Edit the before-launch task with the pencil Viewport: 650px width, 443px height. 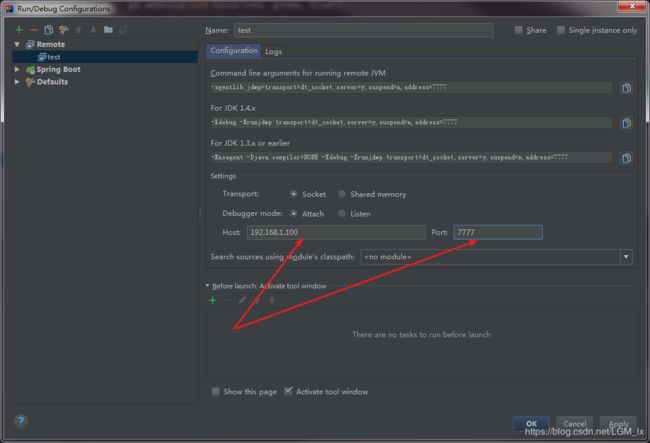[242, 300]
